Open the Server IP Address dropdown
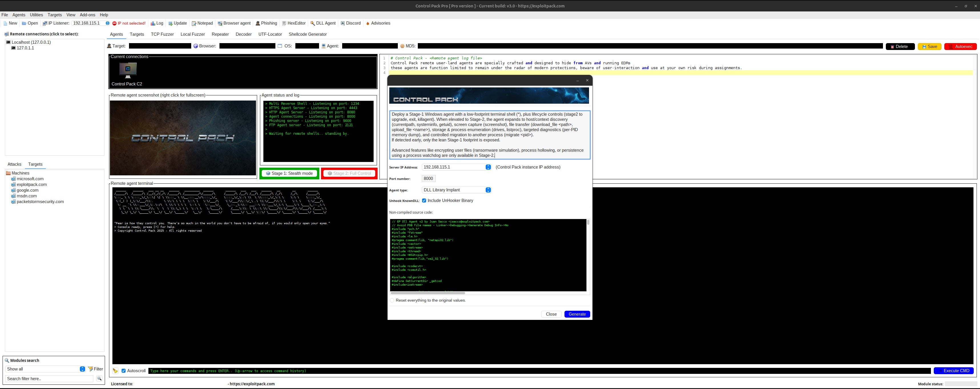The image size is (980, 389). point(488,167)
